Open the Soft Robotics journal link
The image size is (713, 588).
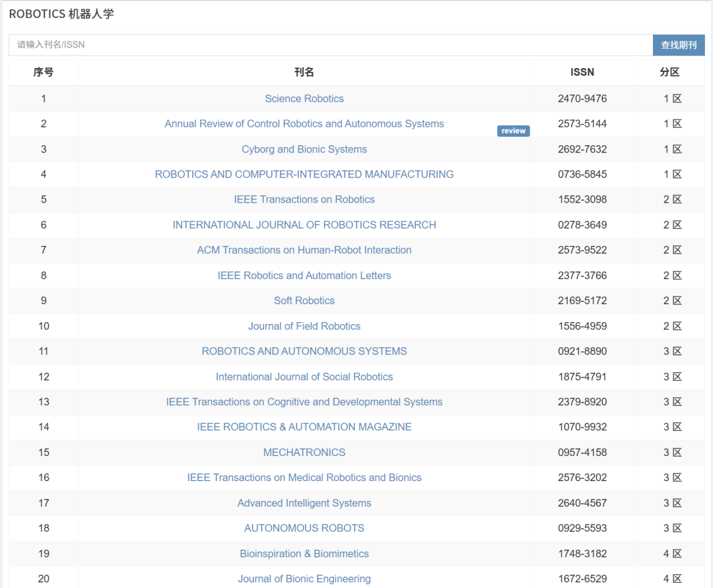[x=304, y=300]
